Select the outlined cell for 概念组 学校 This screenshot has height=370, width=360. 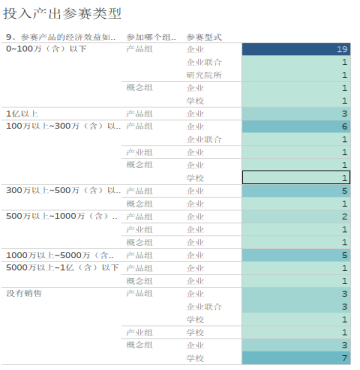296,177
